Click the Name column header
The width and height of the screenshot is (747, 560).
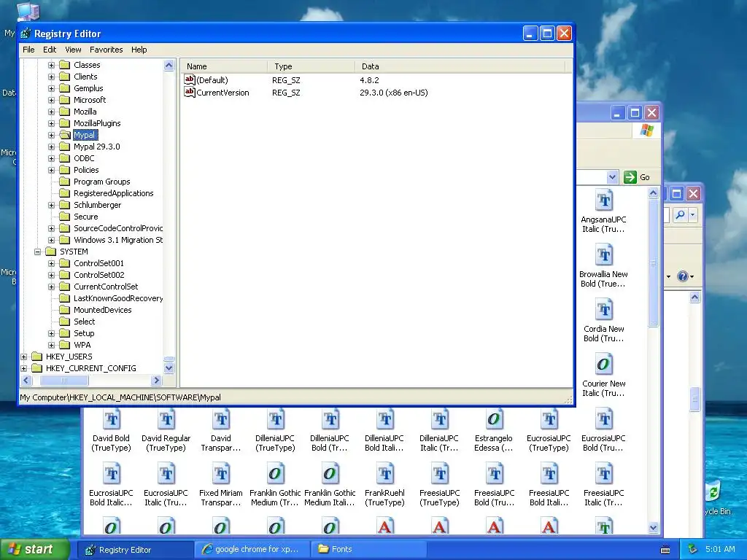pyautogui.click(x=224, y=66)
